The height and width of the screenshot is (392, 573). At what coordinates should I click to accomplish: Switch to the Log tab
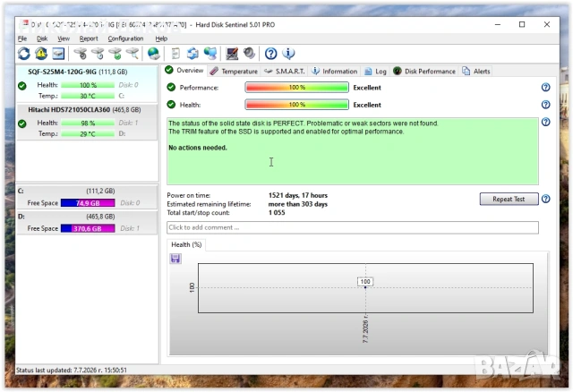376,72
